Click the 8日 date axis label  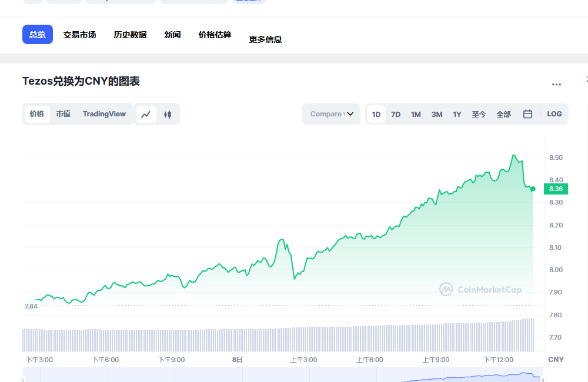(x=238, y=360)
